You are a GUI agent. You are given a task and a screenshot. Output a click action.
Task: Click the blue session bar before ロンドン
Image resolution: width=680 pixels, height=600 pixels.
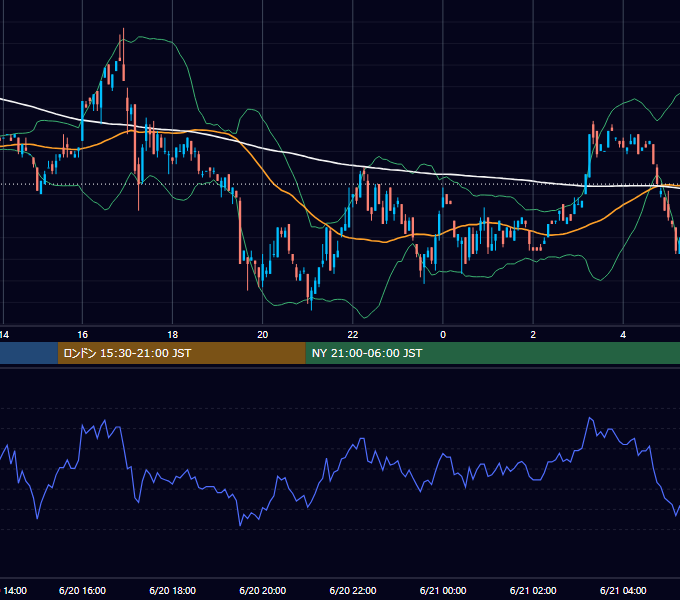pos(29,353)
